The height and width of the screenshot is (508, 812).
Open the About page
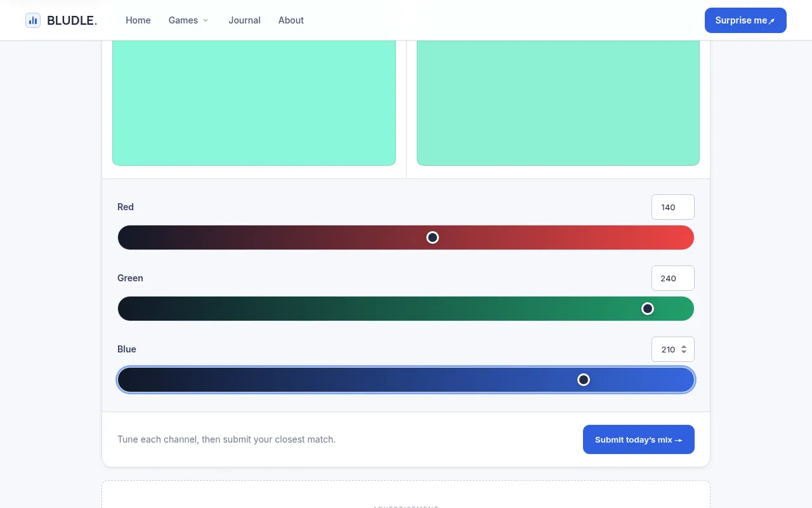[x=291, y=20]
